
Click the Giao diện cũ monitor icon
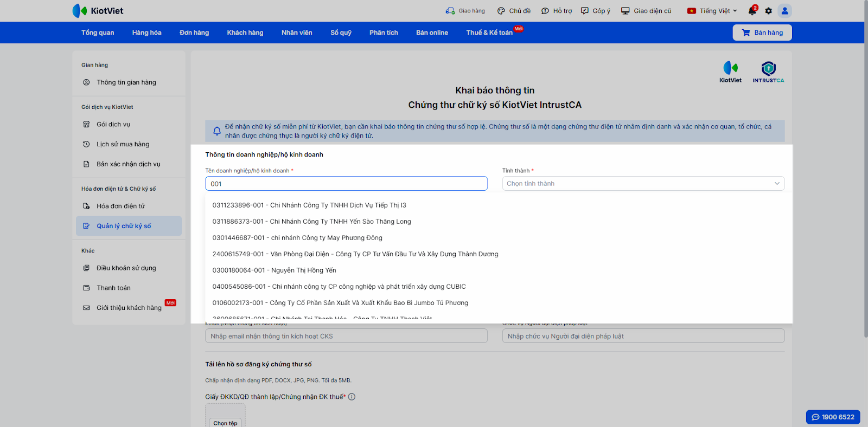click(626, 11)
